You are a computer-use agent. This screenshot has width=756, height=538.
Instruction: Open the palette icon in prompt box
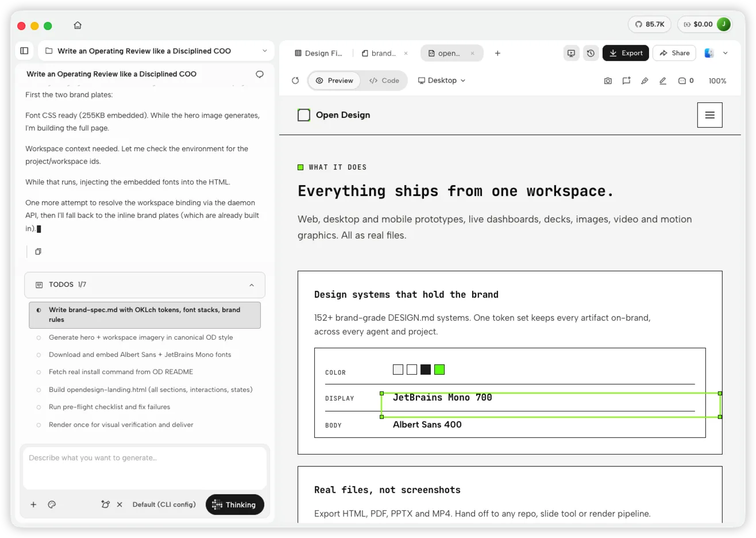(x=52, y=505)
